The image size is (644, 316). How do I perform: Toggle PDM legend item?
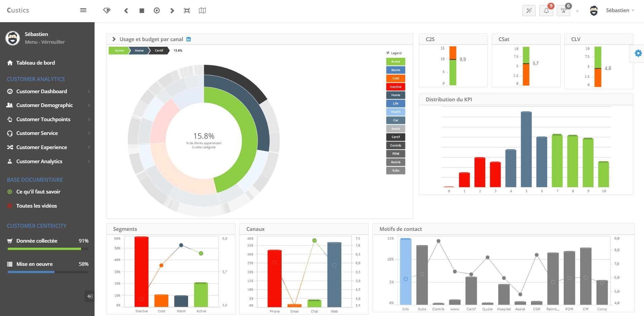396,153
